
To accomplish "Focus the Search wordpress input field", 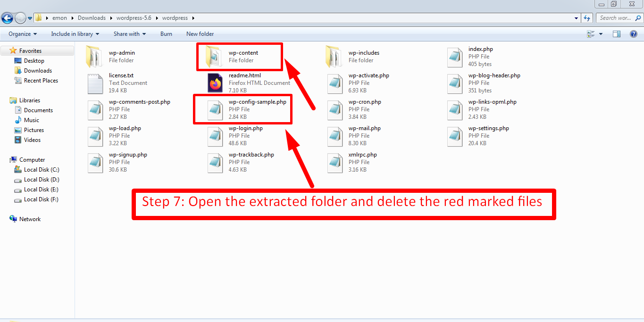I will click(615, 18).
